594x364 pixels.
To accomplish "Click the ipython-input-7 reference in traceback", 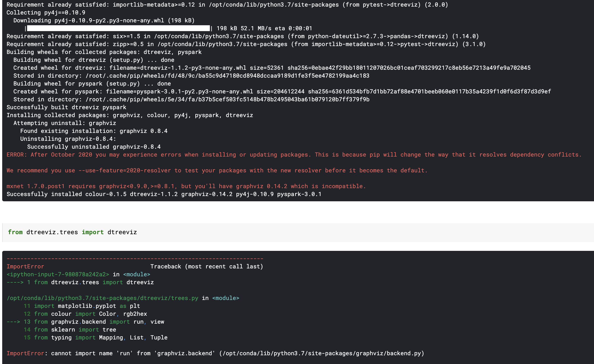I will [58, 275].
